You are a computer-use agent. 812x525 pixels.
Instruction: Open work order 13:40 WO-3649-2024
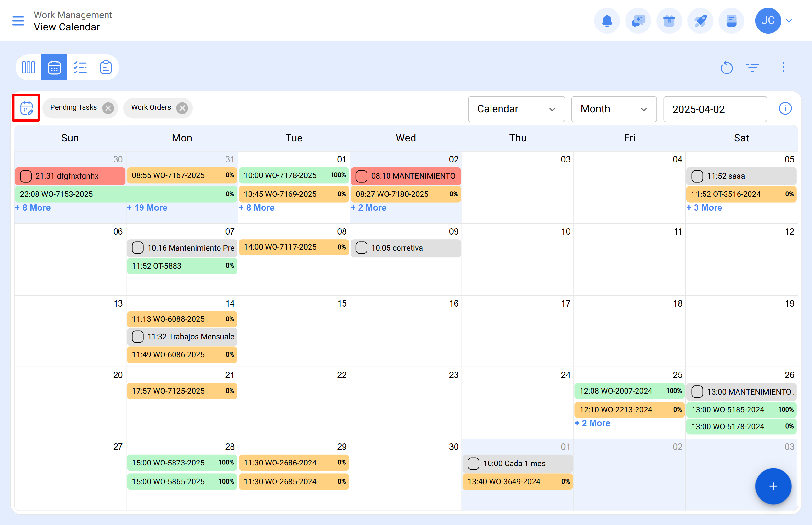coord(517,481)
